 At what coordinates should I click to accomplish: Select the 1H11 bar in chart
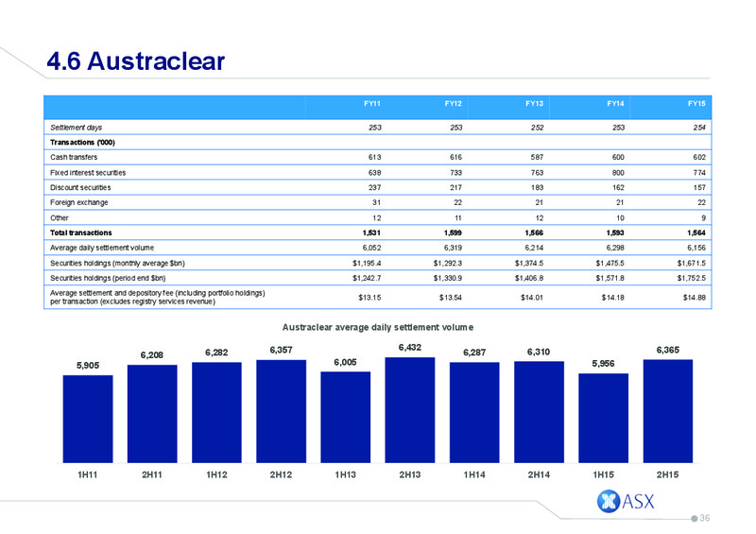tap(88, 420)
